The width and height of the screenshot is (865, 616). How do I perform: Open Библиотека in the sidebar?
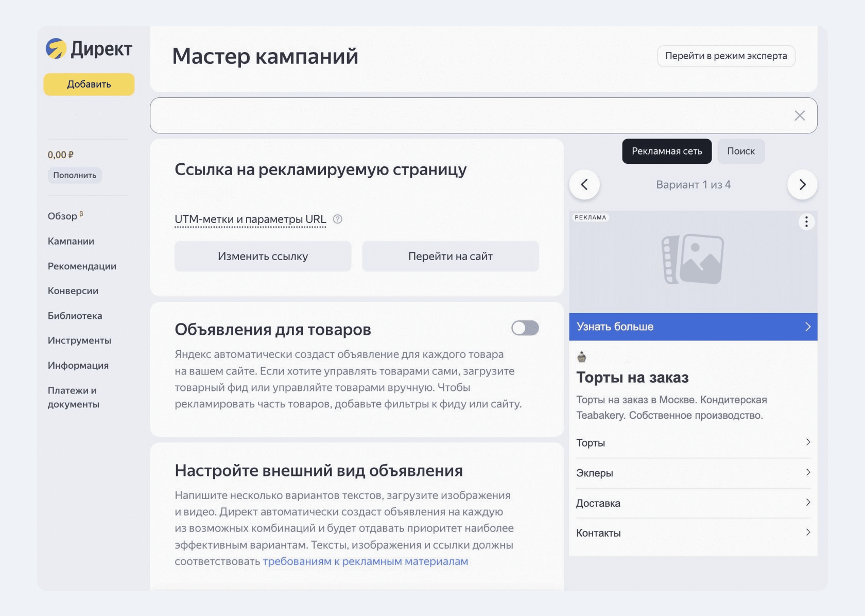pyautogui.click(x=75, y=316)
